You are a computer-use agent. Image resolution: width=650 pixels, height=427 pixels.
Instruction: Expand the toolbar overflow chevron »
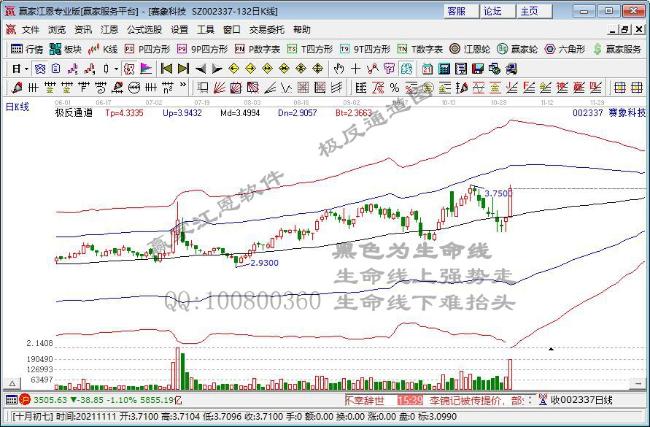183,85
